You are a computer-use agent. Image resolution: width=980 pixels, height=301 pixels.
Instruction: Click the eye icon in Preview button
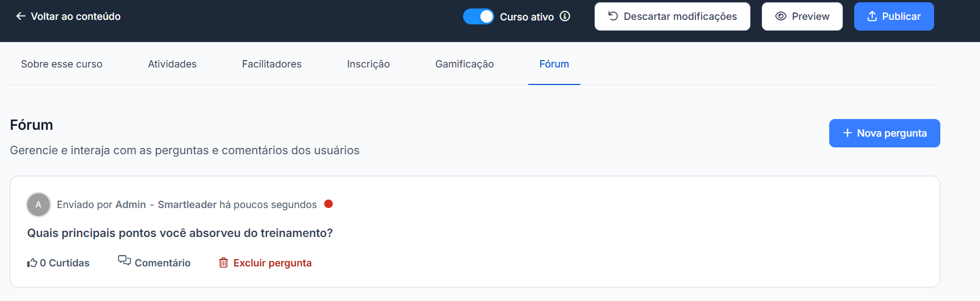[x=780, y=16]
